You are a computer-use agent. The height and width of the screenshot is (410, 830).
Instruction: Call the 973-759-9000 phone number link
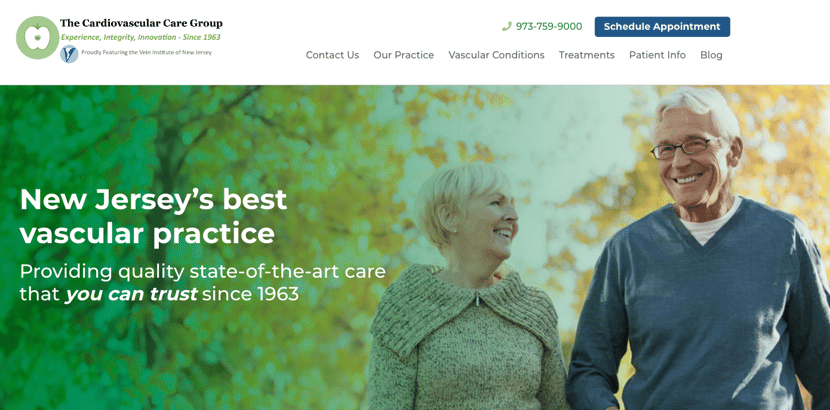pyautogui.click(x=548, y=26)
